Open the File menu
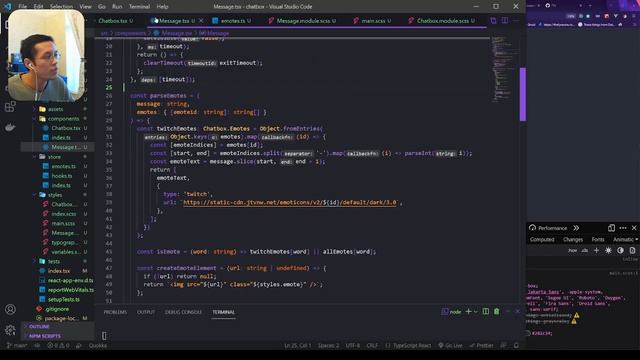This screenshot has height=360, width=640. point(22,7)
